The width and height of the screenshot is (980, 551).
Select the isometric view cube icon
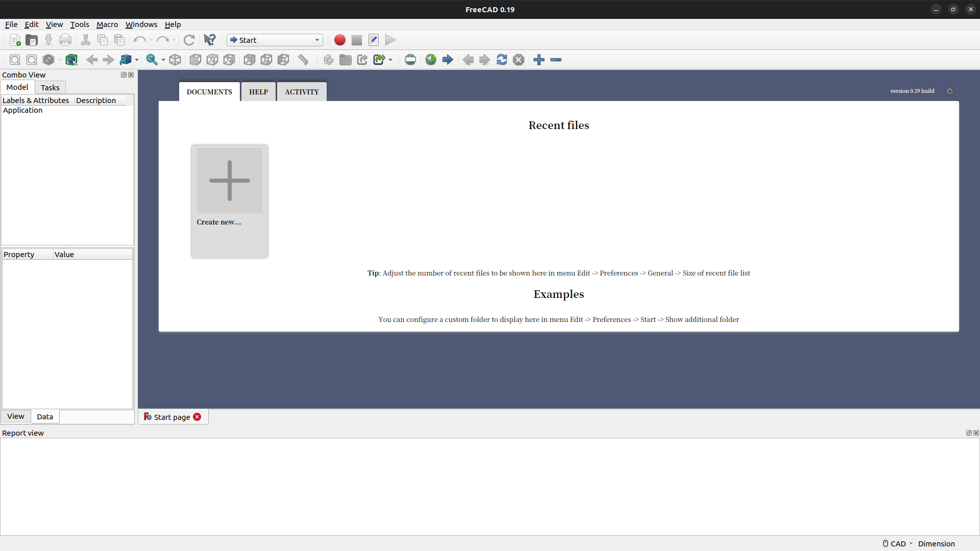(175, 60)
